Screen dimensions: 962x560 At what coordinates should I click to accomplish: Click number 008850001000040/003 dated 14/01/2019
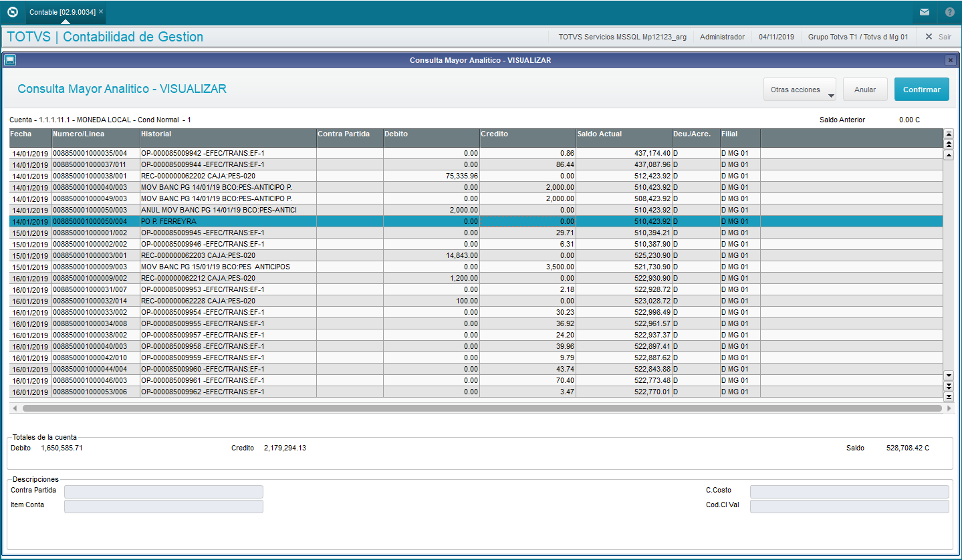[x=90, y=187]
